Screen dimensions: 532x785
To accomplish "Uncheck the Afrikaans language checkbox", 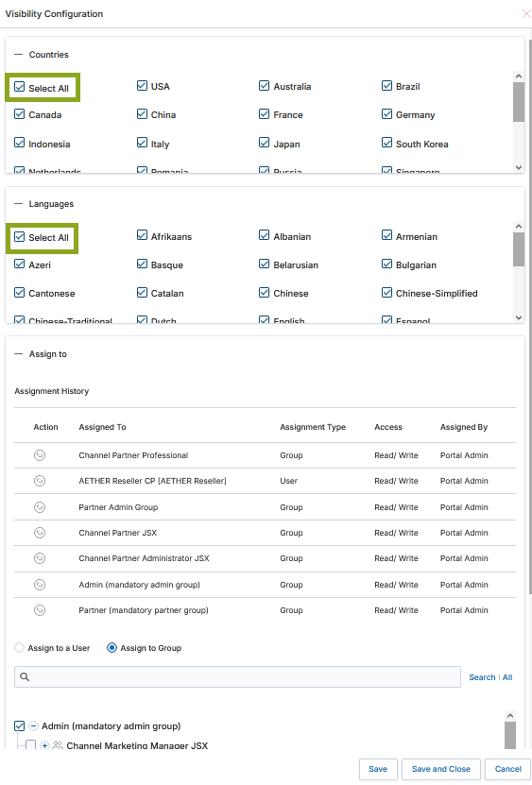I will pyautogui.click(x=142, y=235).
